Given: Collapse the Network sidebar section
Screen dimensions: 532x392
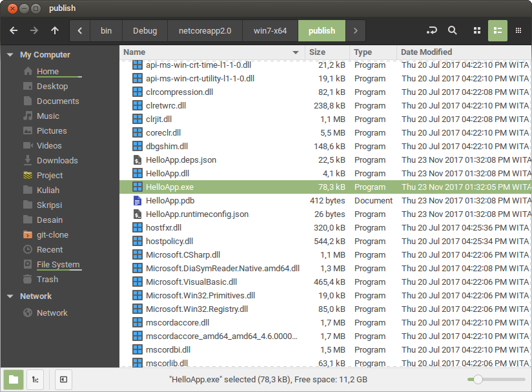Looking at the screenshot, I should click(x=10, y=296).
